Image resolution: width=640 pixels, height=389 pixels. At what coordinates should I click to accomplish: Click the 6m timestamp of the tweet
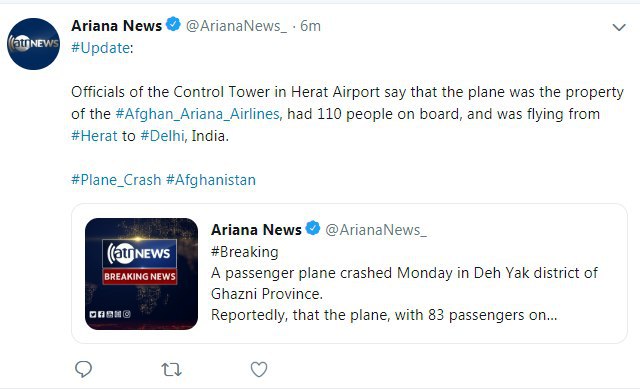click(x=310, y=26)
